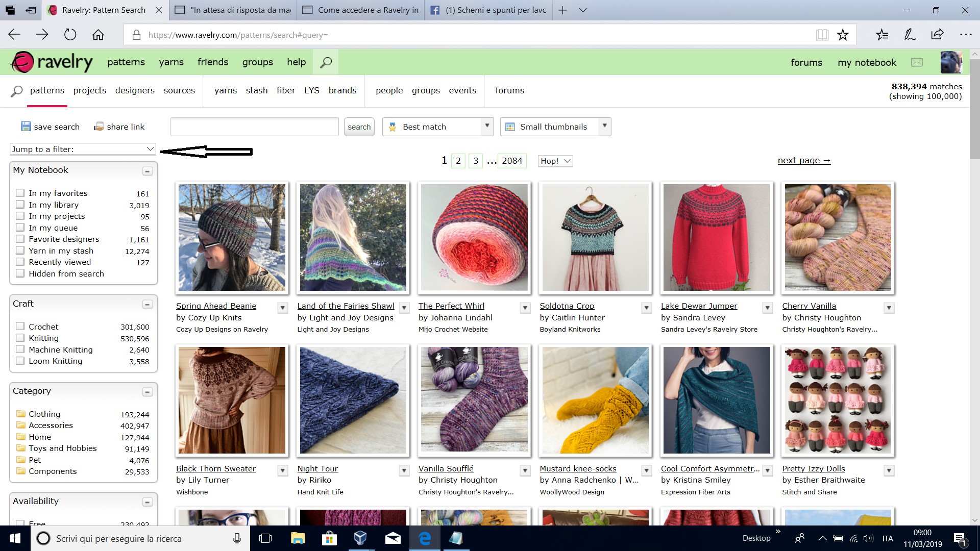980x551 pixels.
Task: Click the save search disk icon
Action: click(26, 127)
